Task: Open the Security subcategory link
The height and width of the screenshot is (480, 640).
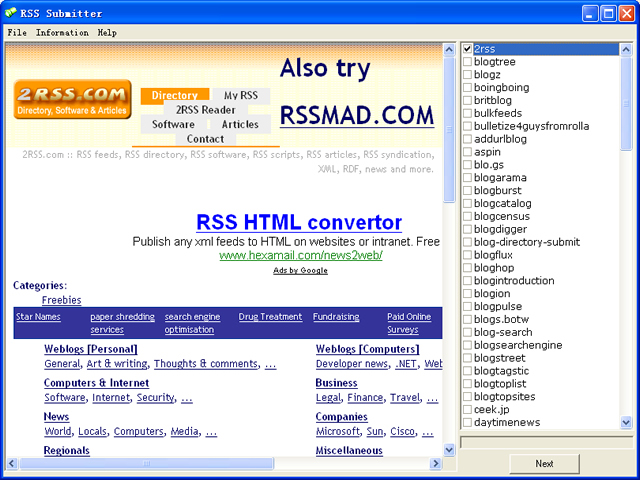Action: (156, 398)
